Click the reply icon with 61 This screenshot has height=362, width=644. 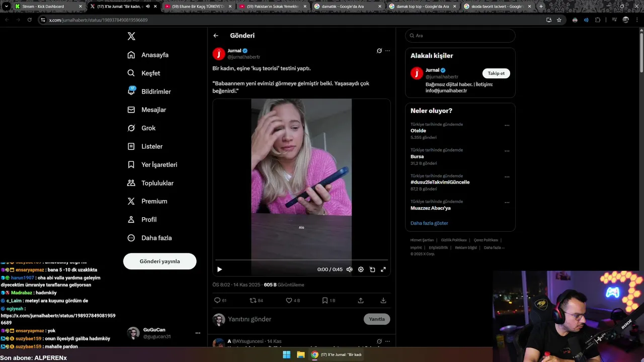pos(220,300)
